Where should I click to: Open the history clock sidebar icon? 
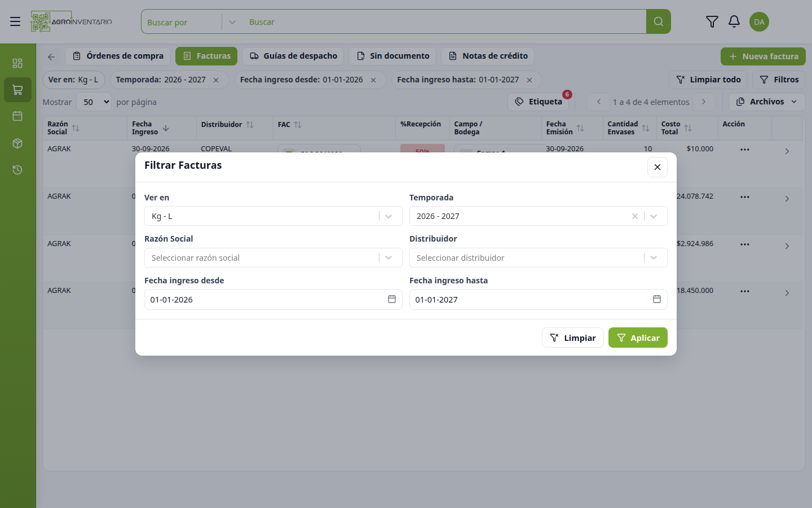[x=17, y=170]
